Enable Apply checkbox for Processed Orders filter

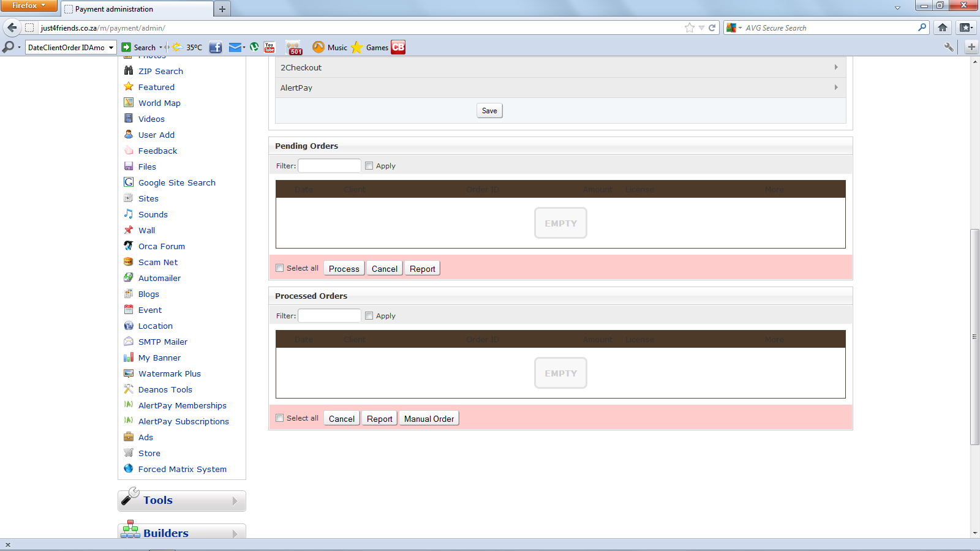point(369,316)
